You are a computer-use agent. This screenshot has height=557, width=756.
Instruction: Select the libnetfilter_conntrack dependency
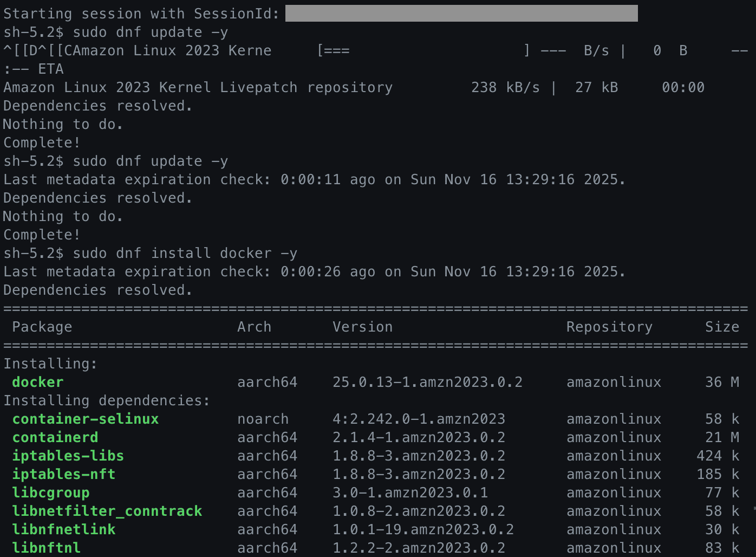(107, 511)
